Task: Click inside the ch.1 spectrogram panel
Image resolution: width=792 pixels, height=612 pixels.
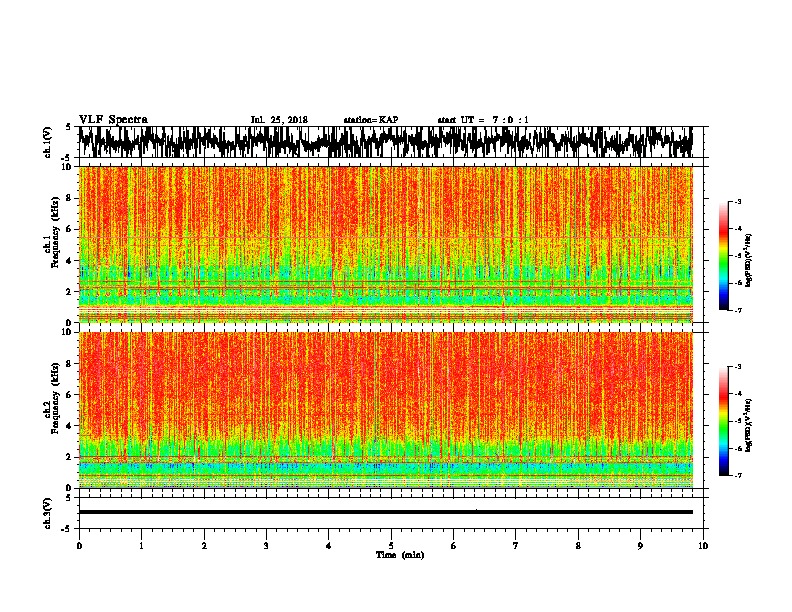Action: pyautogui.click(x=386, y=244)
